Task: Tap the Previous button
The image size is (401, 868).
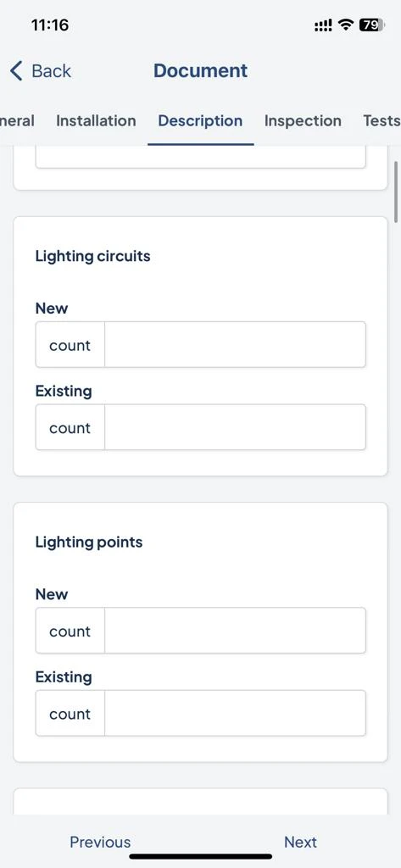Action: pos(100,842)
